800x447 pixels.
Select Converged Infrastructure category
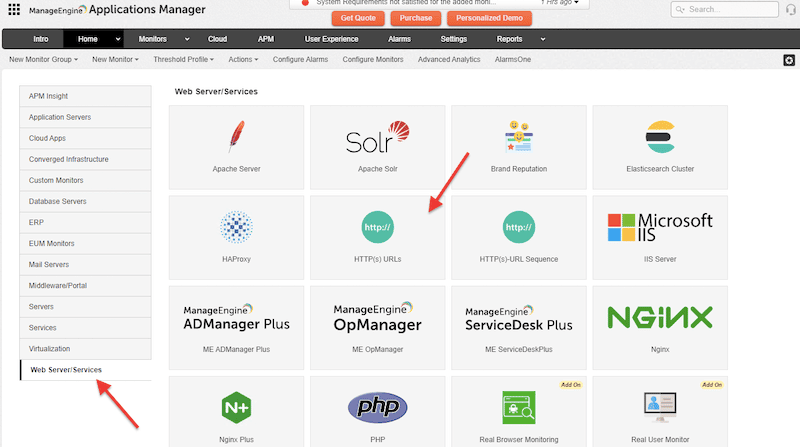[85, 159]
